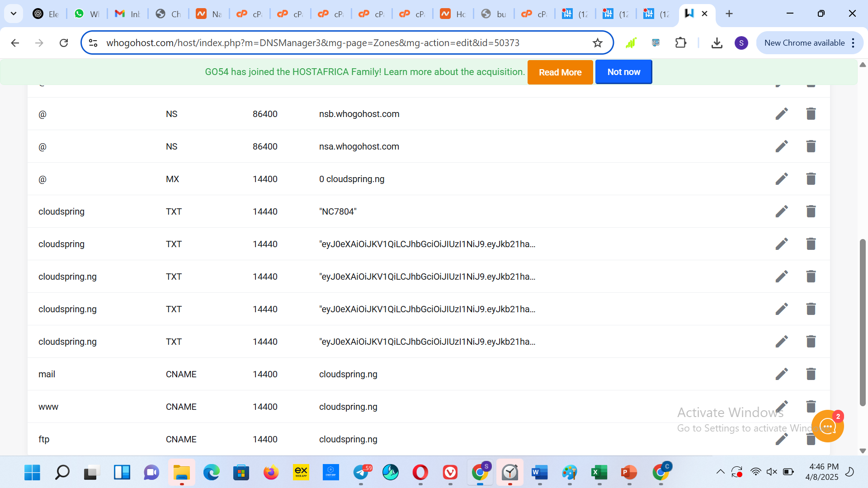Image resolution: width=868 pixels, height=488 pixels.
Task: Switch to the Na tab
Action: tap(209, 14)
